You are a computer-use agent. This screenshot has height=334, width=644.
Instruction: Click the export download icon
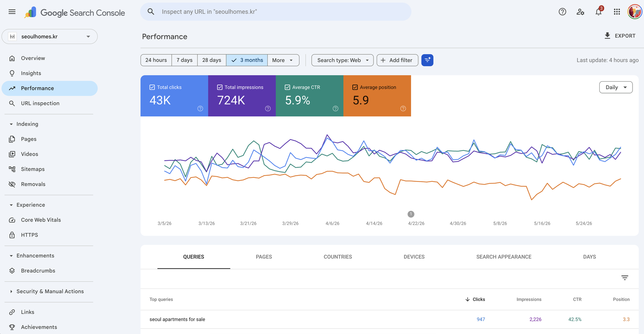607,36
